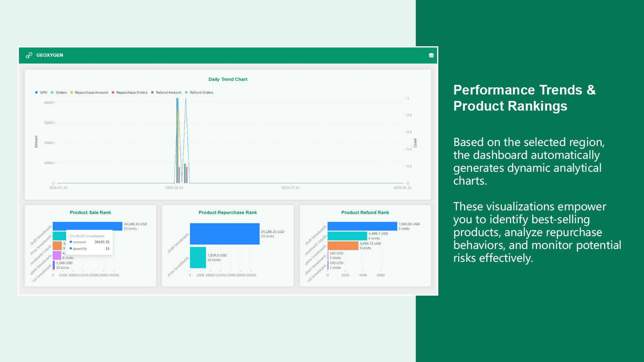Toggle GMV series in chart legend
Image resolution: width=644 pixels, height=362 pixels.
[41, 93]
